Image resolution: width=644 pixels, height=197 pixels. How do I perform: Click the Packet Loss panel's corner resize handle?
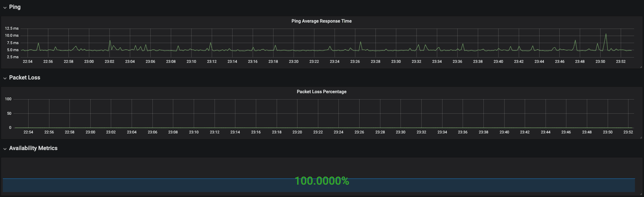[x=641, y=137]
